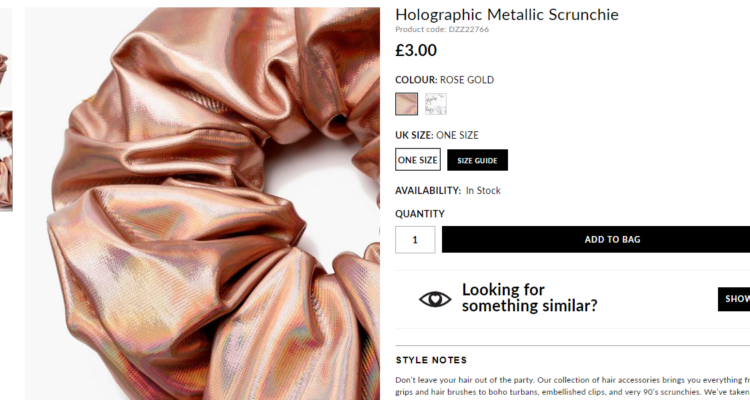Click the main scrunchie product image
The width and height of the screenshot is (750, 400).
203,203
